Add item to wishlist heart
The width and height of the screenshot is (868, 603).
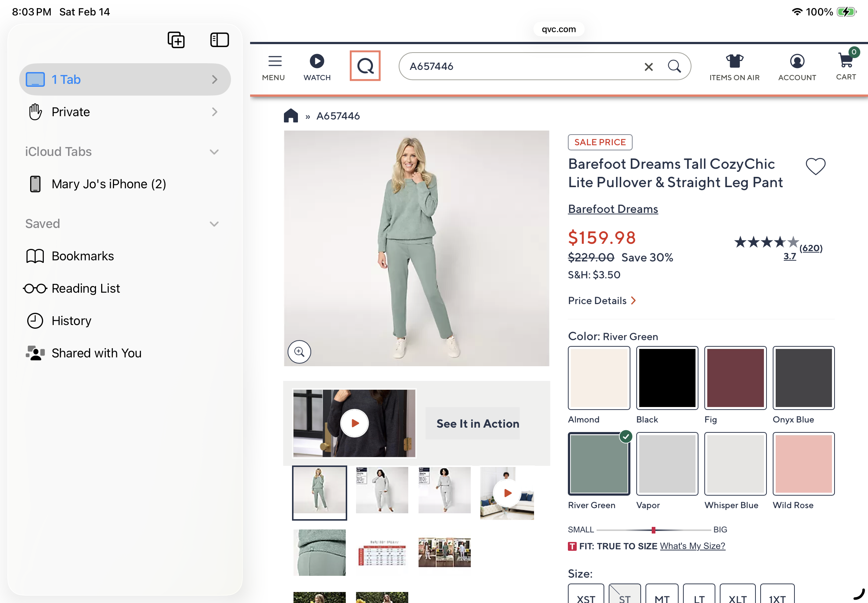tap(815, 166)
